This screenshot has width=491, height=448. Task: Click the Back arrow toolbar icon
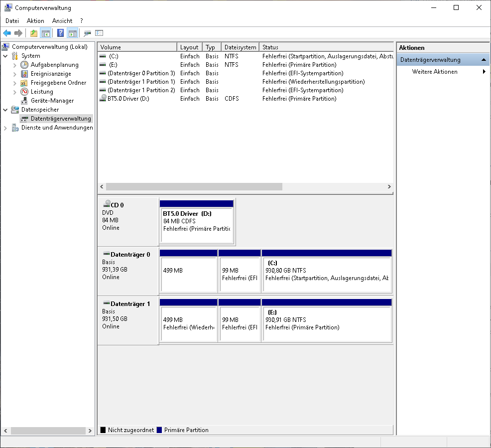click(x=7, y=33)
